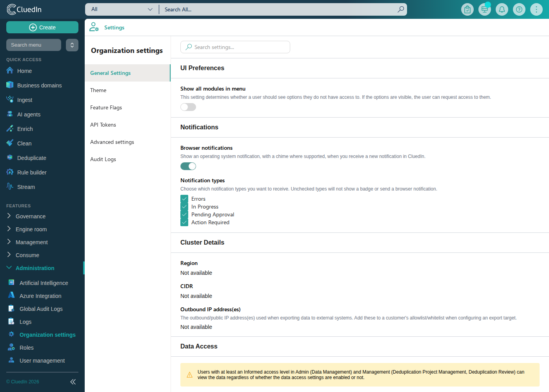Click the Rule builder gear icon
Screen dimensions: 549x392
tap(10, 172)
